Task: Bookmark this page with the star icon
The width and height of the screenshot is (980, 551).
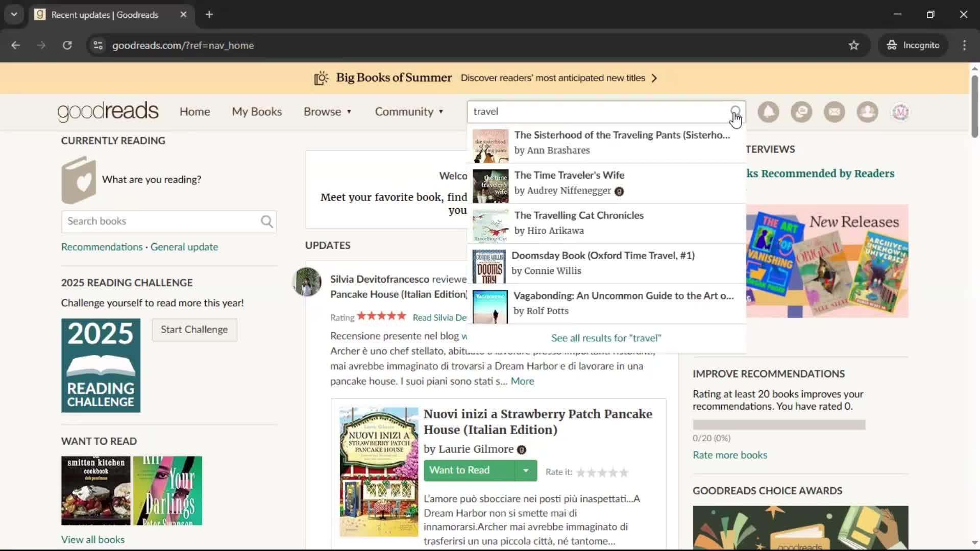Action: [x=853, y=45]
